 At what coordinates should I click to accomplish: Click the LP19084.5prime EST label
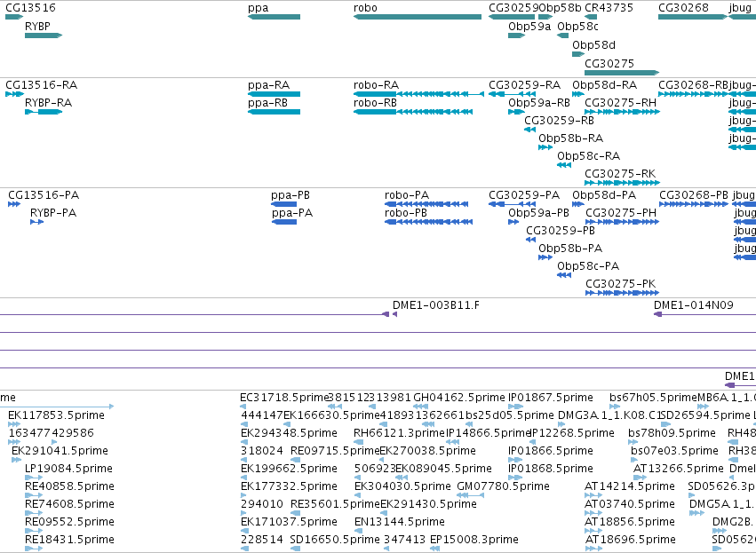coord(68,469)
